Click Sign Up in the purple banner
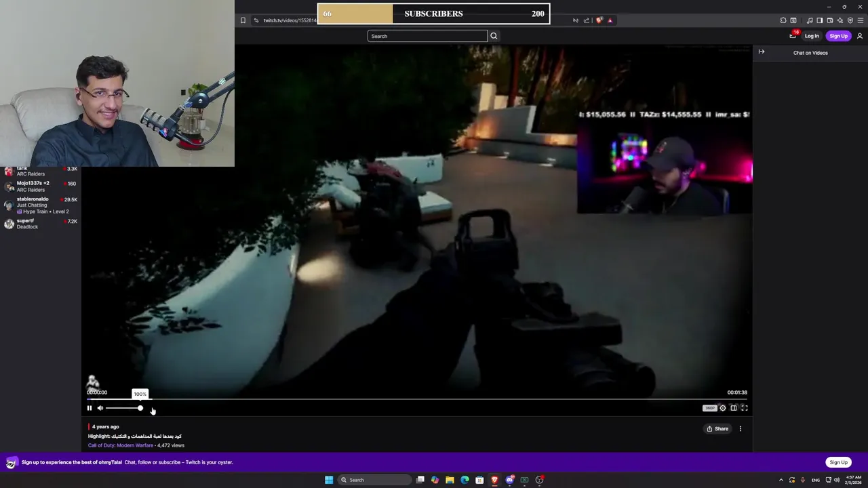Screen dimensions: 868x488 point(839,462)
